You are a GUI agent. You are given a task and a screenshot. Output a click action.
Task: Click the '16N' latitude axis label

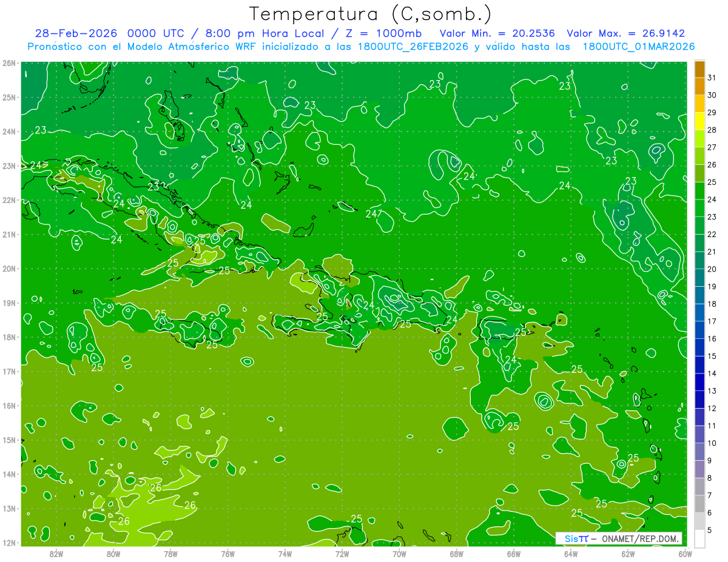[x=9, y=406]
